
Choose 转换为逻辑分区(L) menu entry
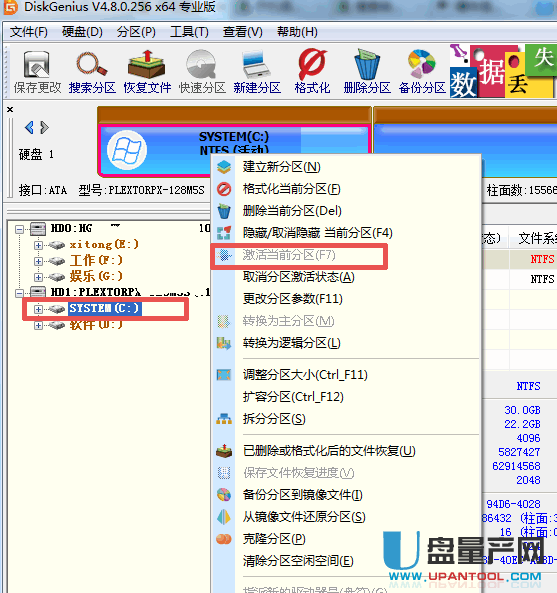click(x=291, y=343)
